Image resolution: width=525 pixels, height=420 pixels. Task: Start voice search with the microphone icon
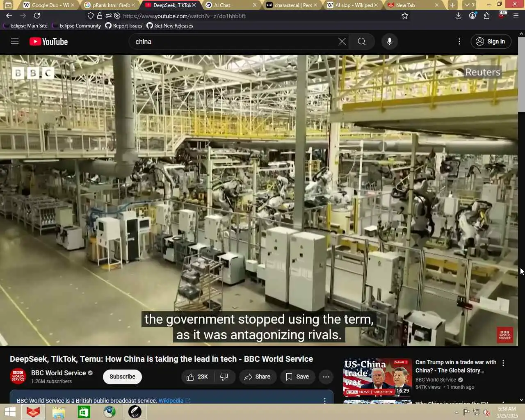coord(389,41)
